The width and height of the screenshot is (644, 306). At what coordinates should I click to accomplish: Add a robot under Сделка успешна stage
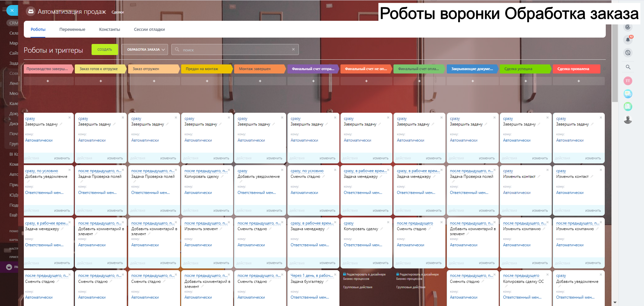click(526, 81)
